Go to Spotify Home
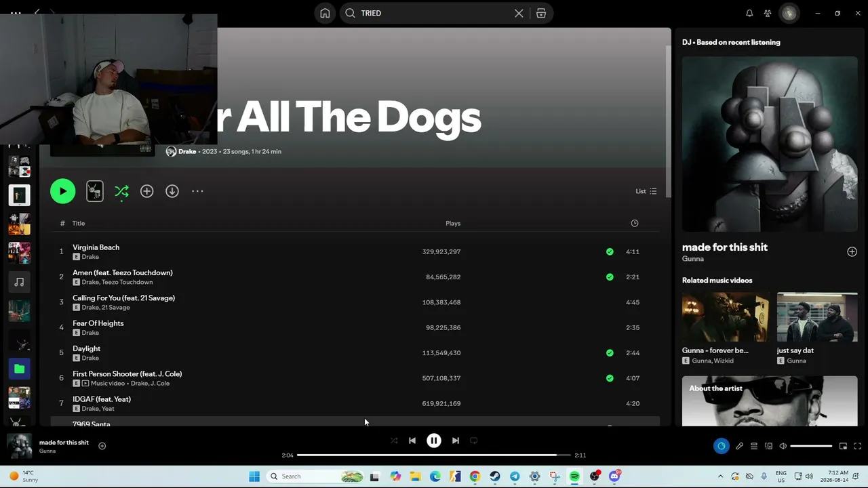 [x=325, y=13]
